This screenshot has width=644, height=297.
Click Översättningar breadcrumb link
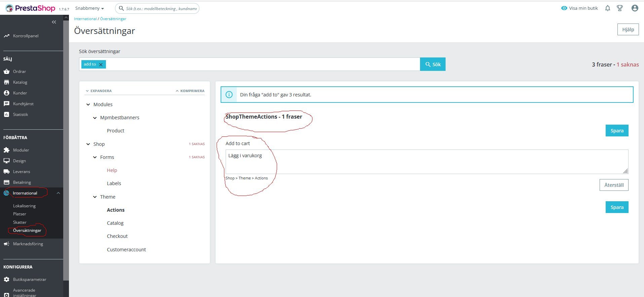point(113,19)
